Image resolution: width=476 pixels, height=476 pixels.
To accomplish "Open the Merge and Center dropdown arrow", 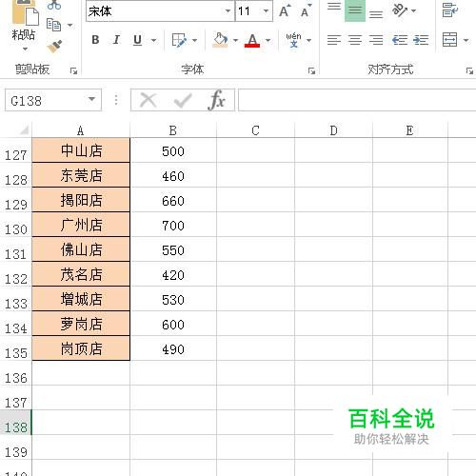I will (x=466, y=40).
